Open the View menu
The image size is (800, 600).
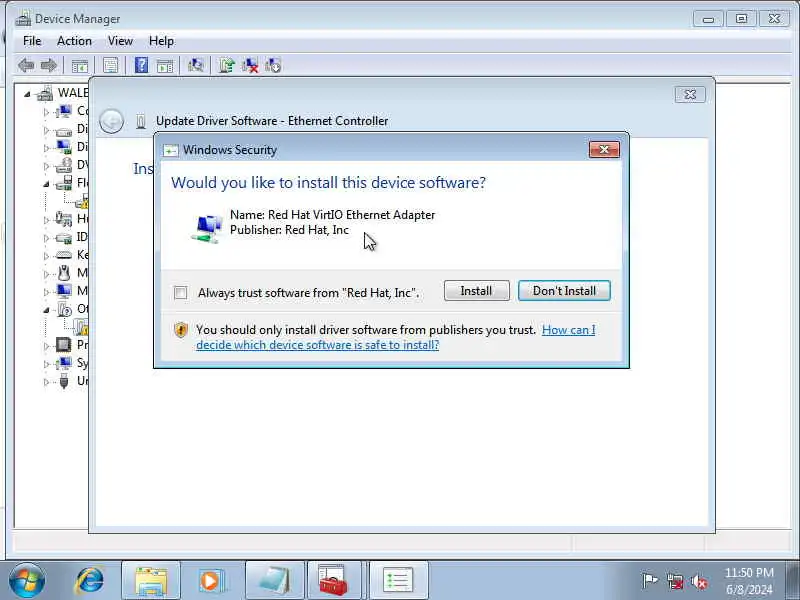(x=120, y=41)
